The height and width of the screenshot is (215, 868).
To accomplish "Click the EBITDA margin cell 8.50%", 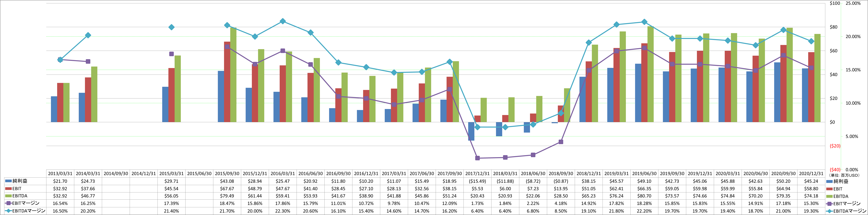I will [561, 211].
